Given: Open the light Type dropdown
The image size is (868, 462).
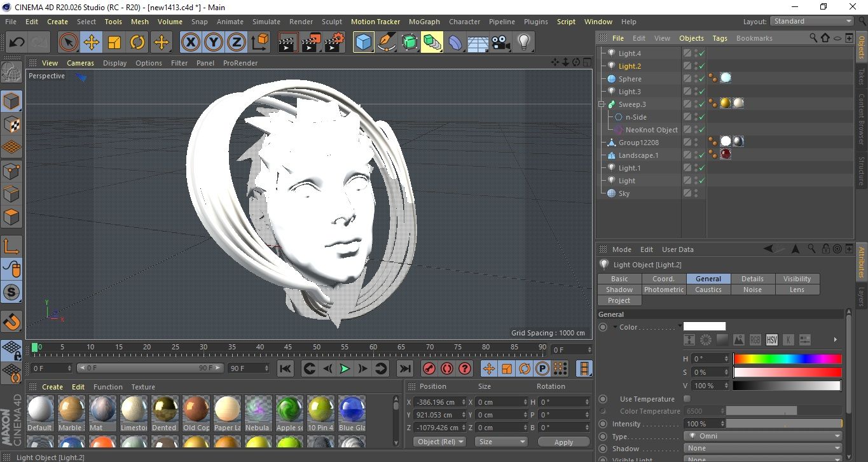Looking at the screenshot, I should (x=762, y=437).
